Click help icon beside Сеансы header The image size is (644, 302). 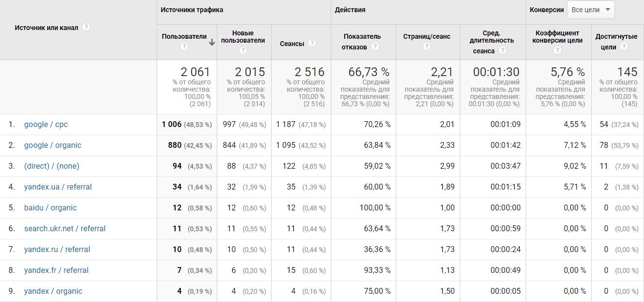(x=312, y=43)
